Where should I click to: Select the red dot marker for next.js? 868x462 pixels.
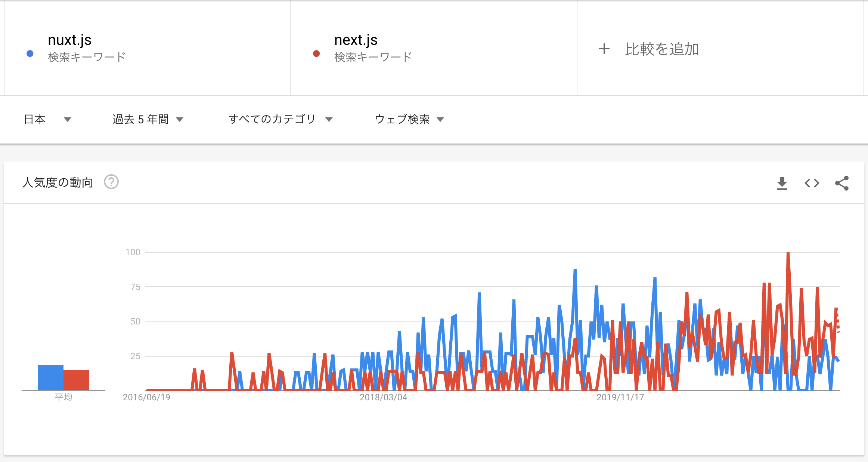[x=316, y=54]
